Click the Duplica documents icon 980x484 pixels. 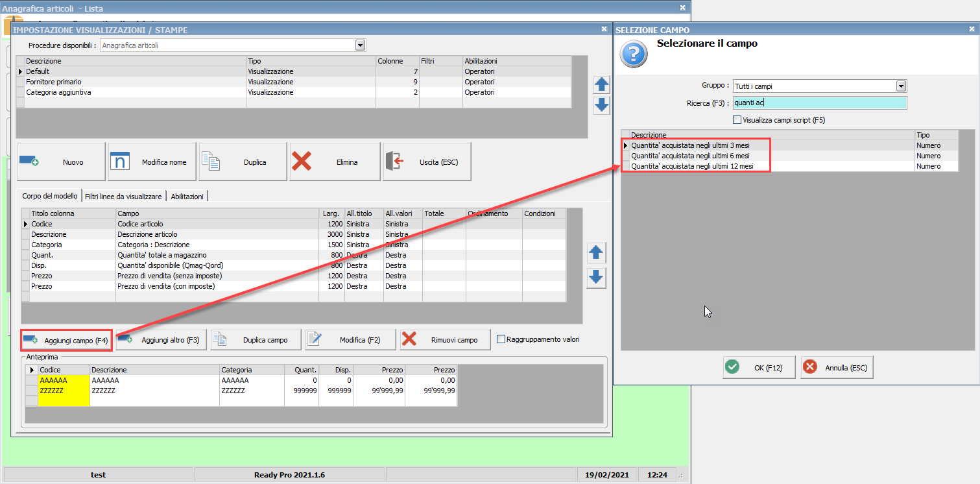point(212,162)
